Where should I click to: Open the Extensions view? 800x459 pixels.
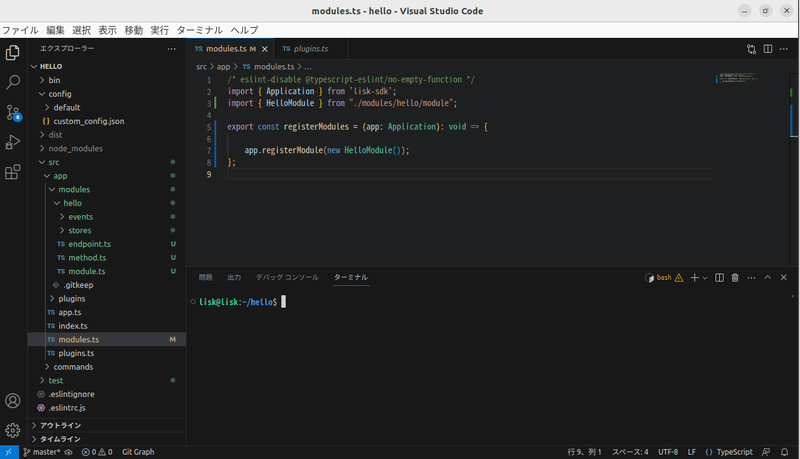tap(13, 172)
